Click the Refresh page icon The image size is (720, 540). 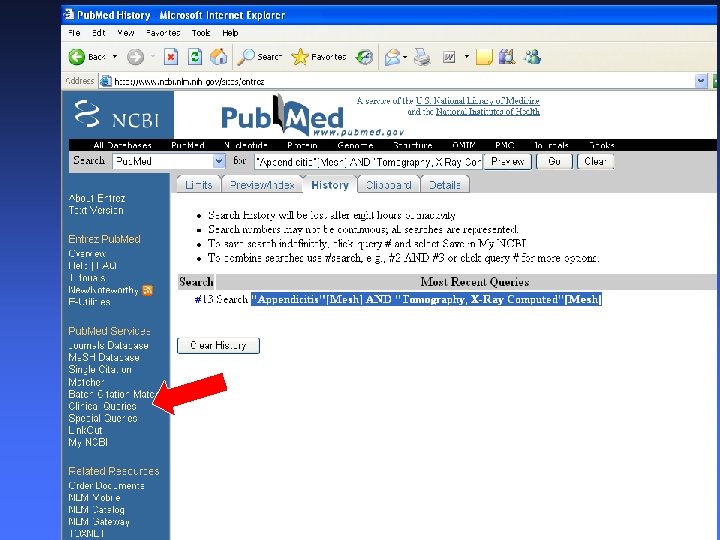[x=195, y=57]
